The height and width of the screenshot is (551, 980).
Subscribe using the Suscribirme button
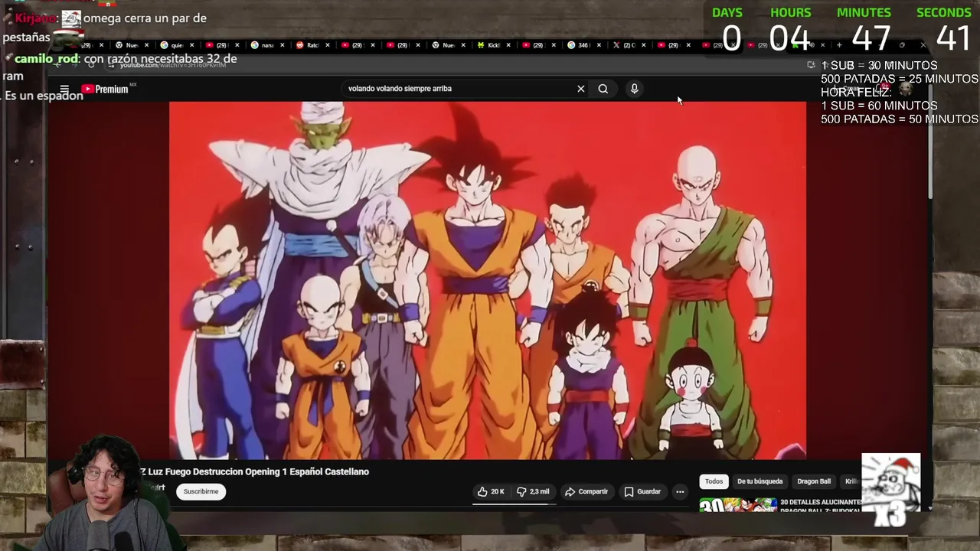pyautogui.click(x=201, y=491)
